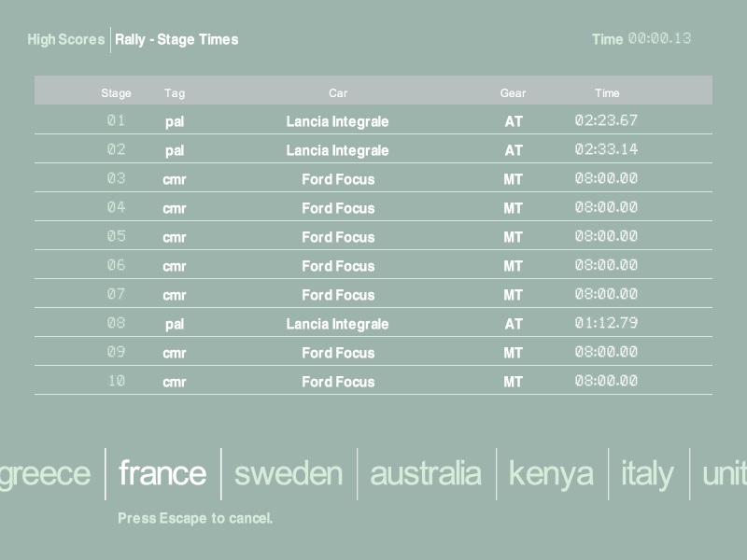Select the italy country tab
747x560 pixels.
point(647,473)
